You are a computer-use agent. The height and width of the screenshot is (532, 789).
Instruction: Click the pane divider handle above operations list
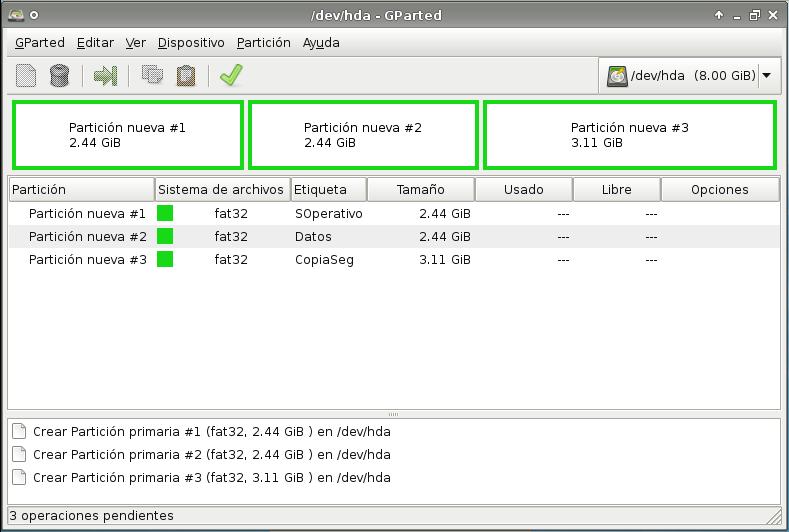click(393, 414)
